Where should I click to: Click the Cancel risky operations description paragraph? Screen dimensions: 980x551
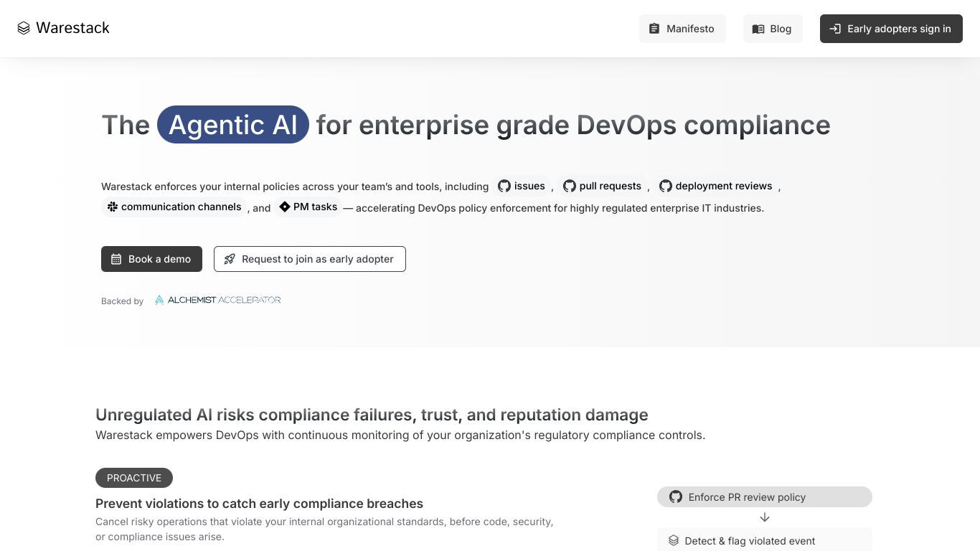[324, 529]
